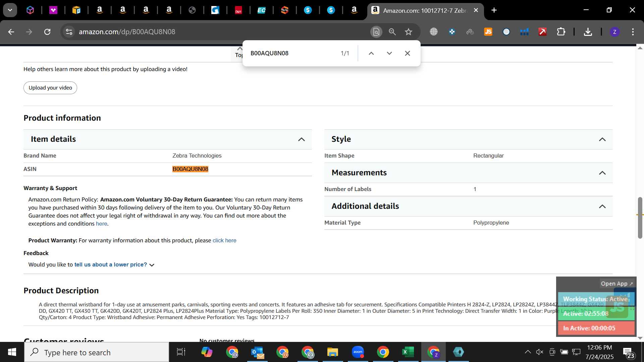
Task: Open the tab search dropdown
Action: click(10, 10)
